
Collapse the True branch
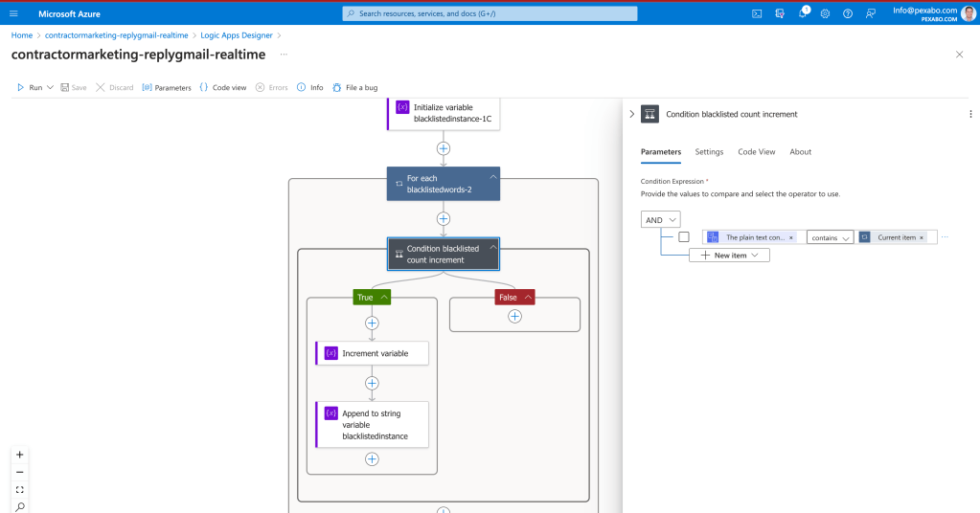pos(384,298)
